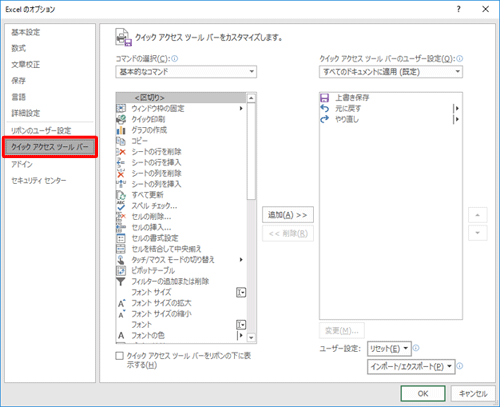Select the セルの削除 icon
500x407 pixels.
coord(121,217)
